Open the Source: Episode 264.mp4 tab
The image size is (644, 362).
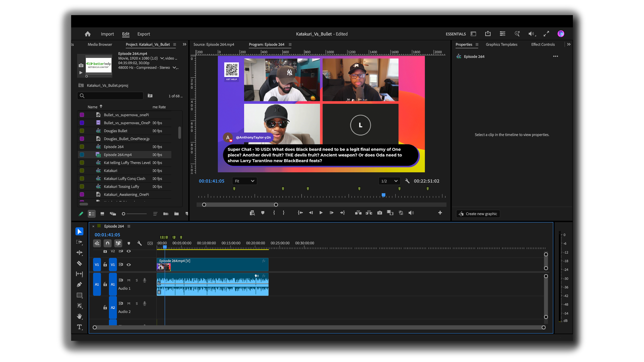[214, 45]
